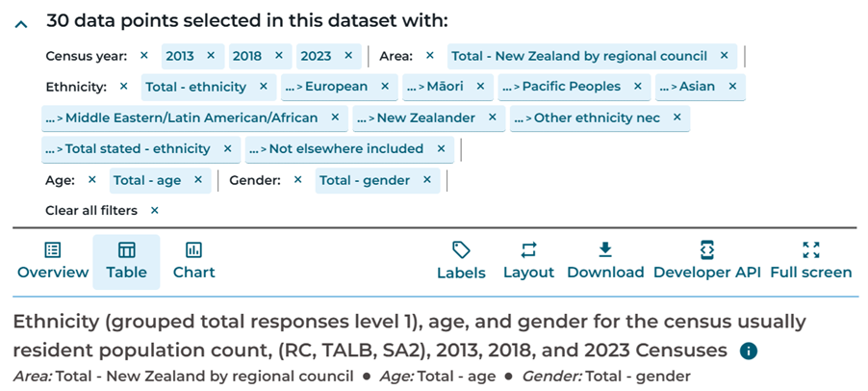The width and height of the screenshot is (868, 391).
Task: Select the Table view tab
Action: [x=126, y=261]
